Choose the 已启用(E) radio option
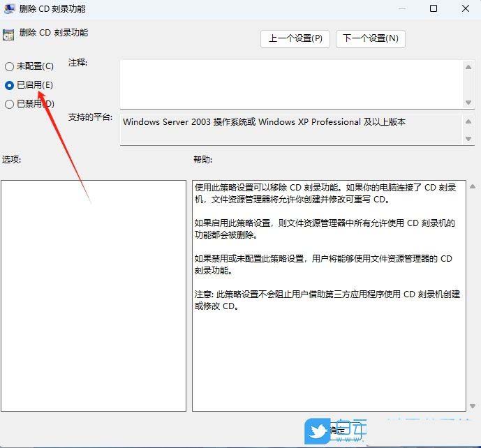Screen dimensions: 481x448 pyautogui.click(x=9, y=85)
